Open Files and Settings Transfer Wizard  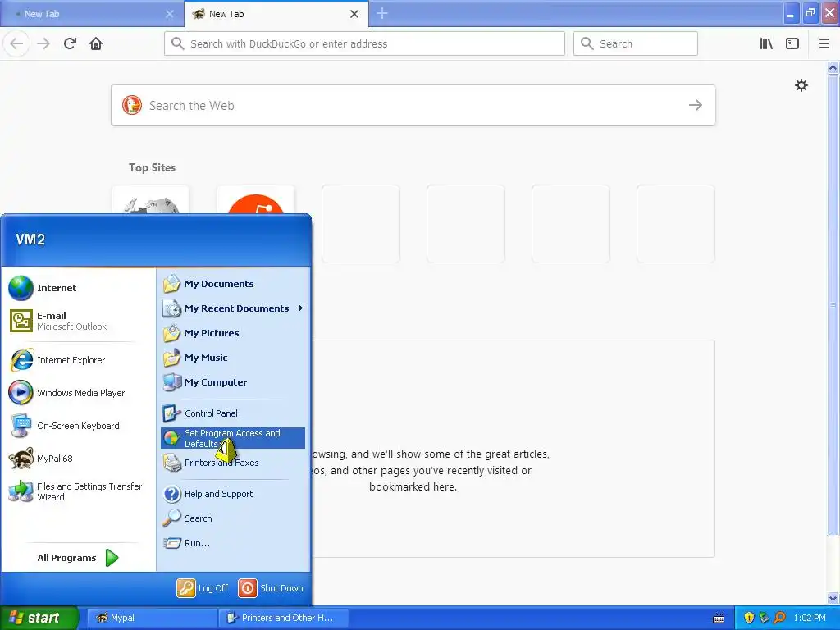click(80, 491)
